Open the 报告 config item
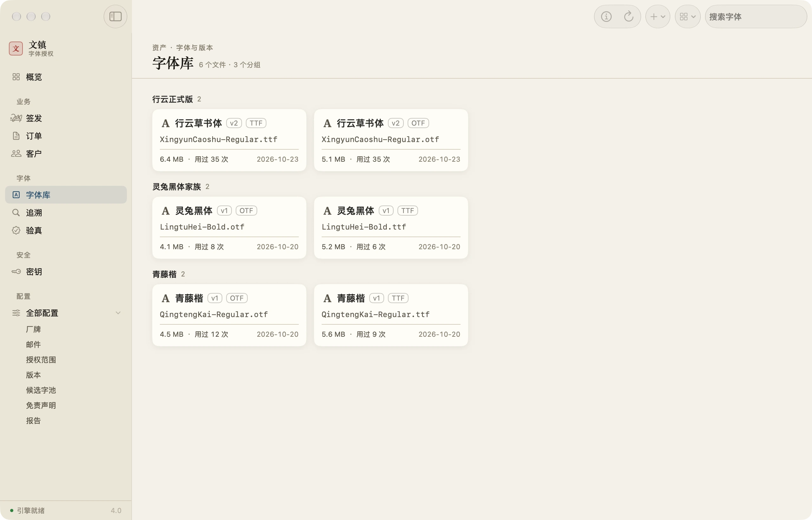The width and height of the screenshot is (812, 520). coord(33,420)
